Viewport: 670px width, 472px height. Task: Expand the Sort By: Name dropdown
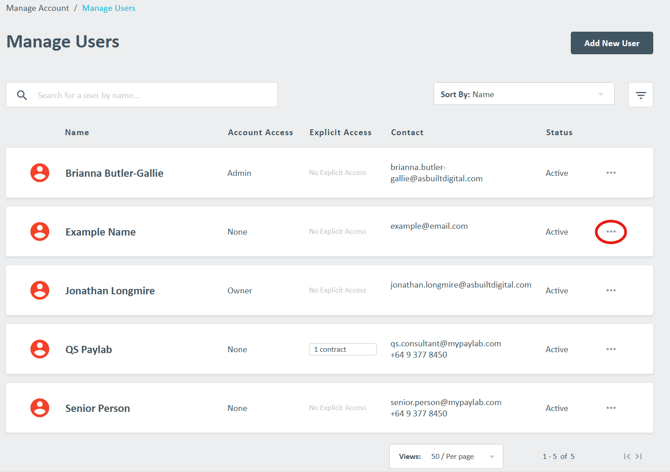(x=523, y=95)
